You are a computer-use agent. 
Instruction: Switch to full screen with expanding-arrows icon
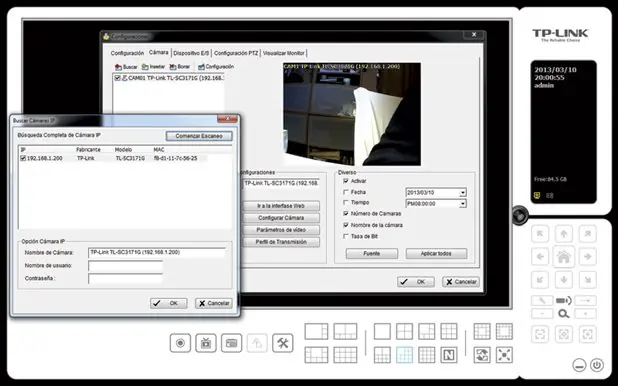coord(504,355)
